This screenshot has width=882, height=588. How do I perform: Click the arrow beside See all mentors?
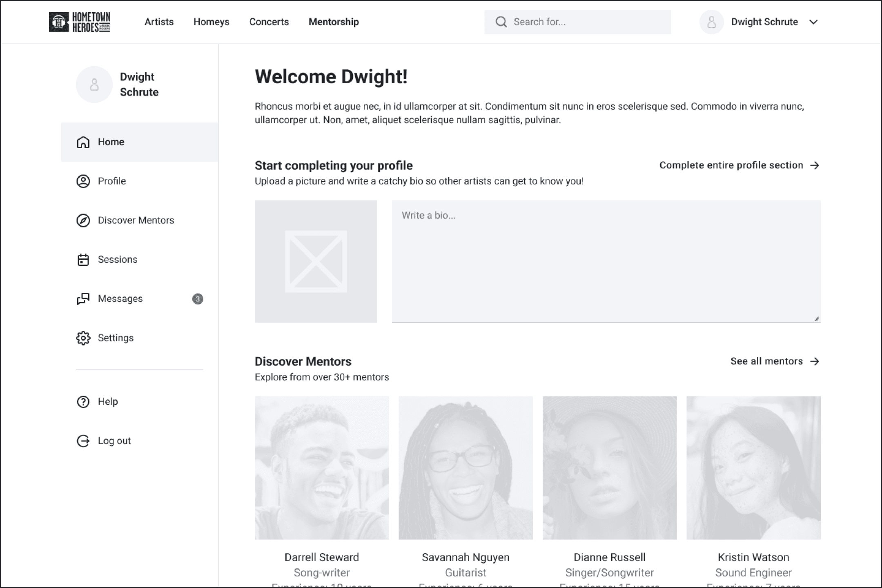tap(815, 361)
